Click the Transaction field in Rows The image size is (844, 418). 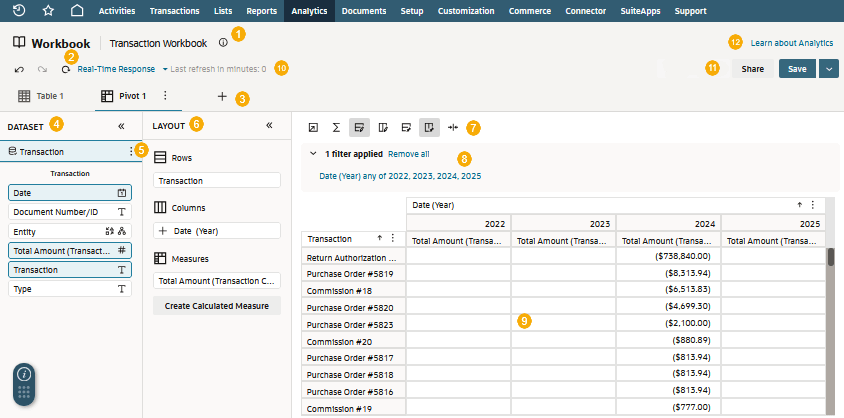coord(217,180)
